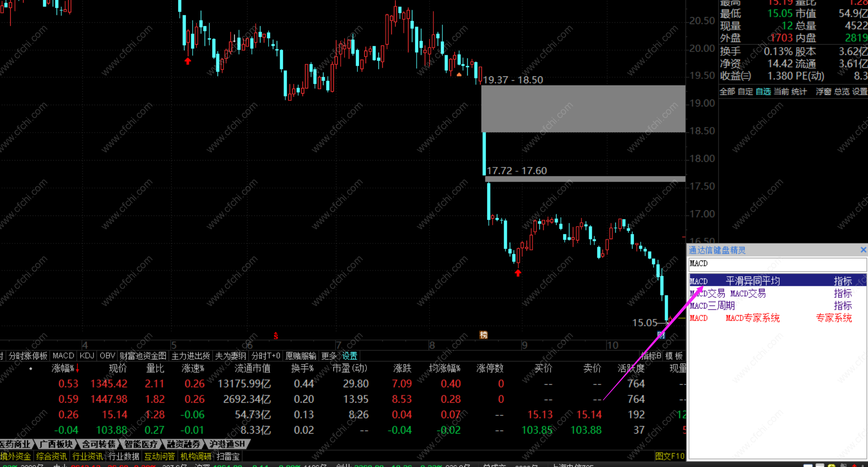Click the orange 榜 marker on timeline
Image resolution: width=868 pixels, height=467 pixels.
click(484, 335)
